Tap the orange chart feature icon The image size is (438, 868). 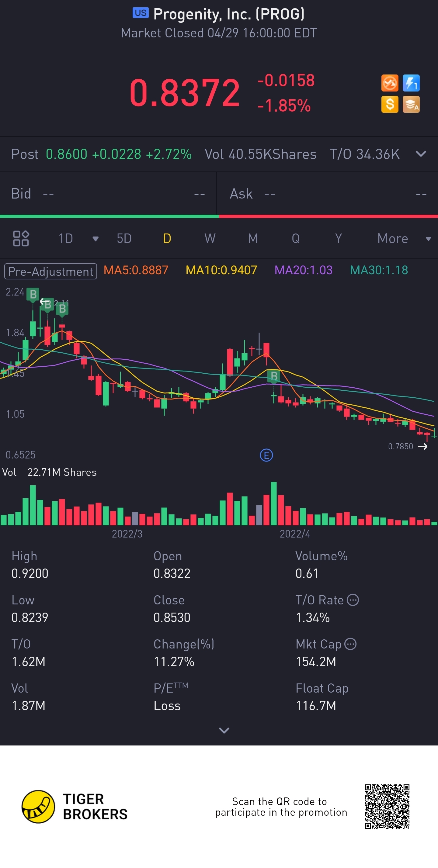tap(389, 83)
